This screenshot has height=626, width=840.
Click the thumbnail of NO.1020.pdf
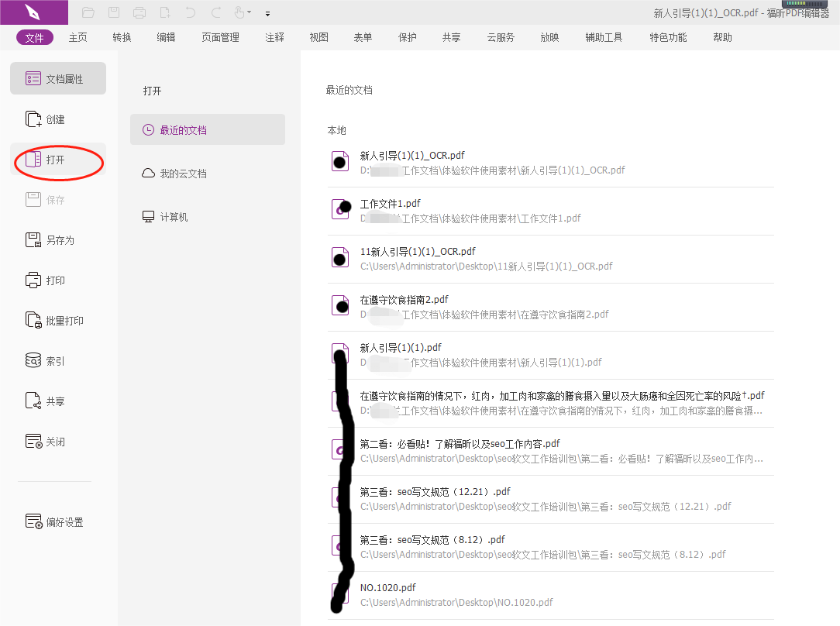coord(339,594)
